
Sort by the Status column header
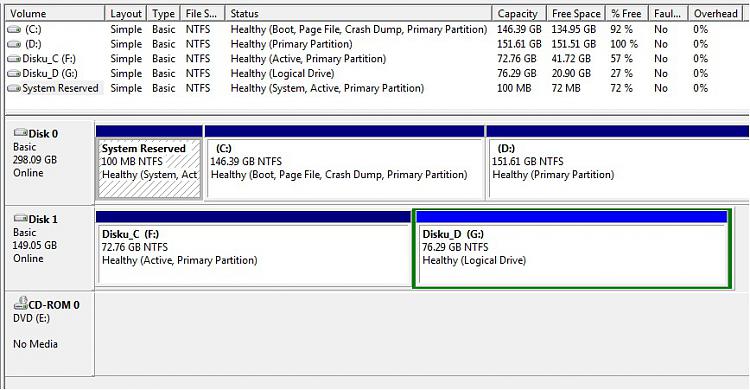[x=358, y=13]
